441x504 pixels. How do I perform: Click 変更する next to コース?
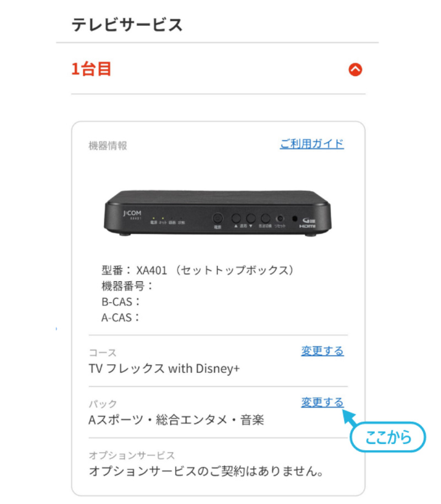[322, 351]
